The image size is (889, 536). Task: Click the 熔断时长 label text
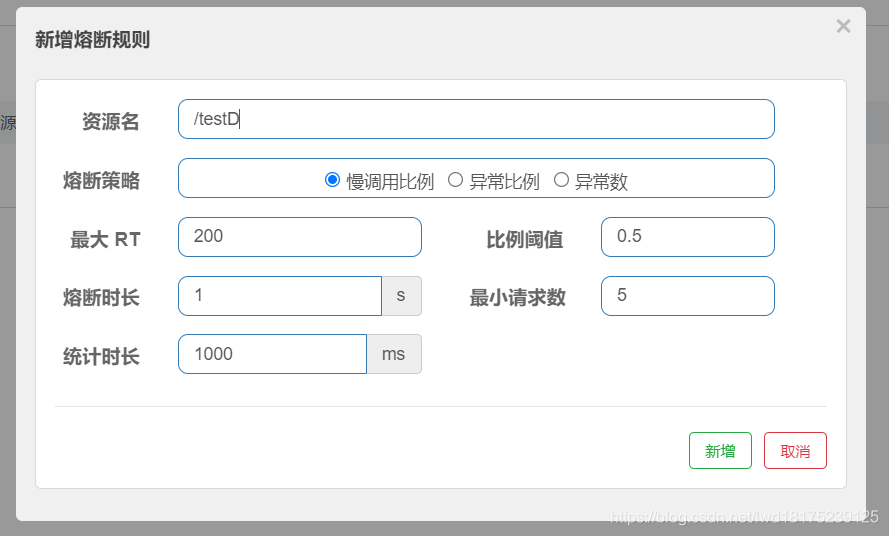tap(101, 297)
